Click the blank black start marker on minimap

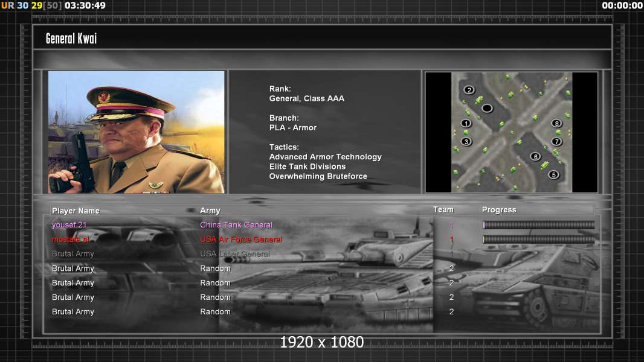[x=487, y=108]
